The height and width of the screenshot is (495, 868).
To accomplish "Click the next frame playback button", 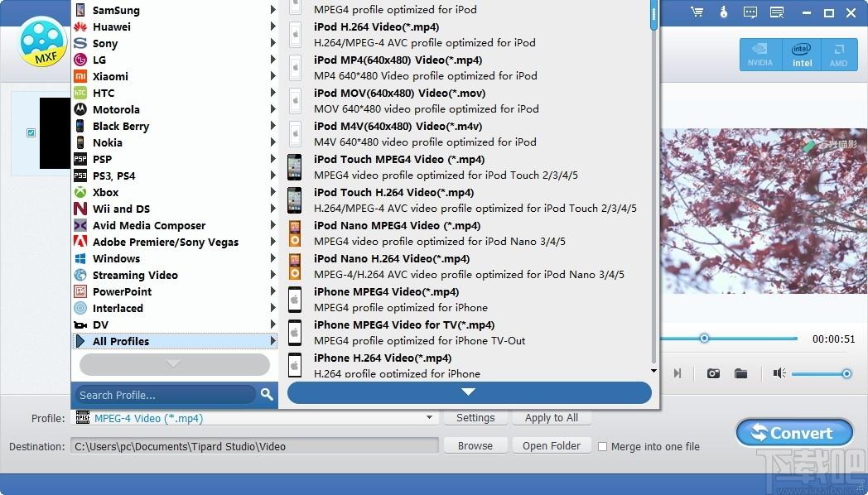I will tap(677, 373).
